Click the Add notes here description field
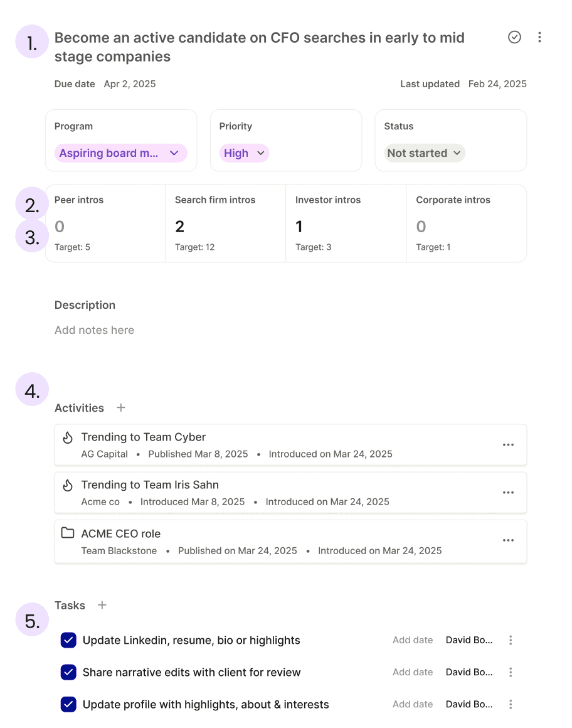 95,330
